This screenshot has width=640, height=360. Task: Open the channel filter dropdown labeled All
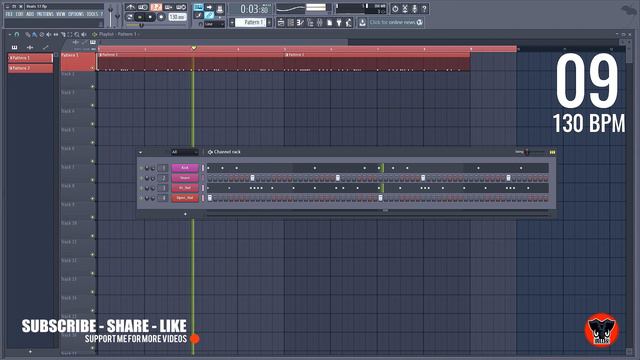185,152
